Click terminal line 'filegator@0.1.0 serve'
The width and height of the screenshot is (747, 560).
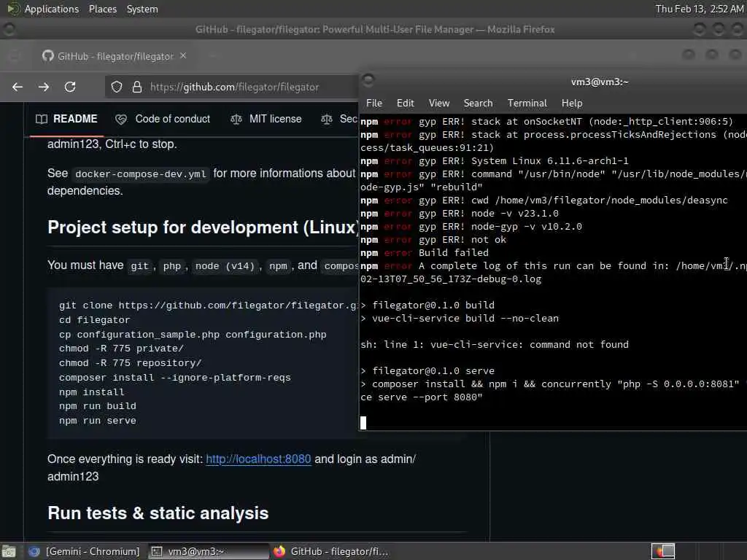(433, 370)
